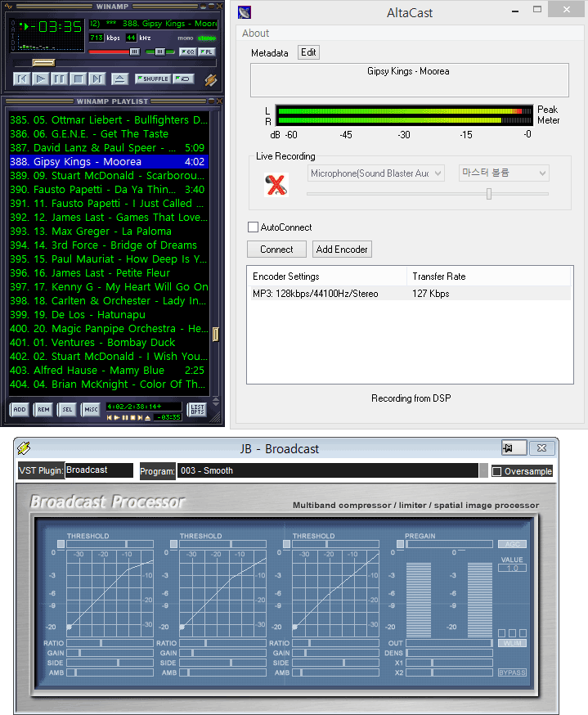Click the Winamp lightning bolt logo icon

pos(211,79)
